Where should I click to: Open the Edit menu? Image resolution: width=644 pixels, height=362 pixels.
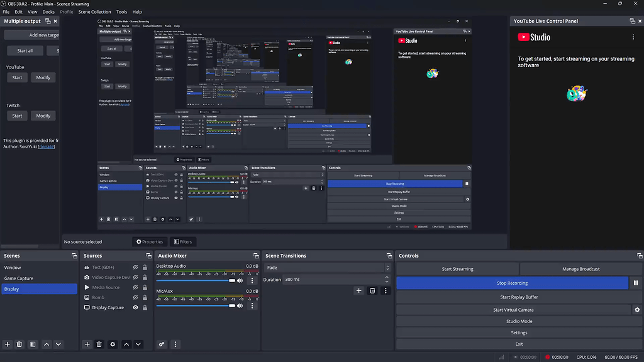click(18, 12)
